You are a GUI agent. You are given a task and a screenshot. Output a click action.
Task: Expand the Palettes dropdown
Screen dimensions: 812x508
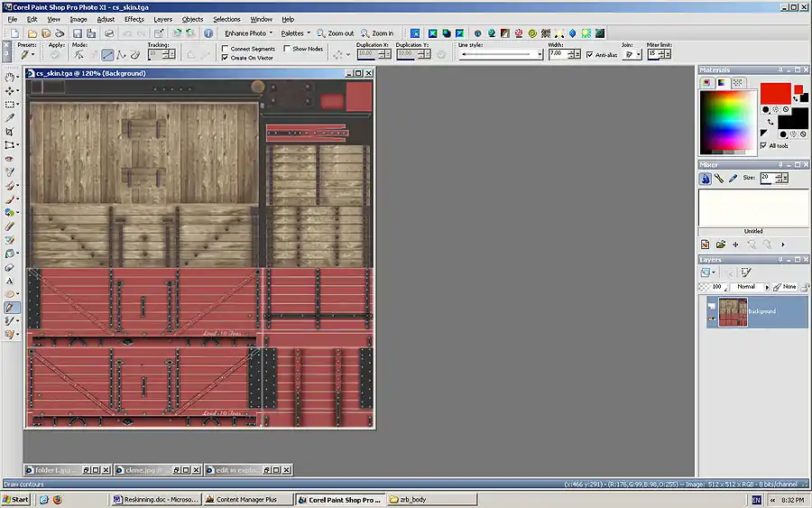[295, 33]
